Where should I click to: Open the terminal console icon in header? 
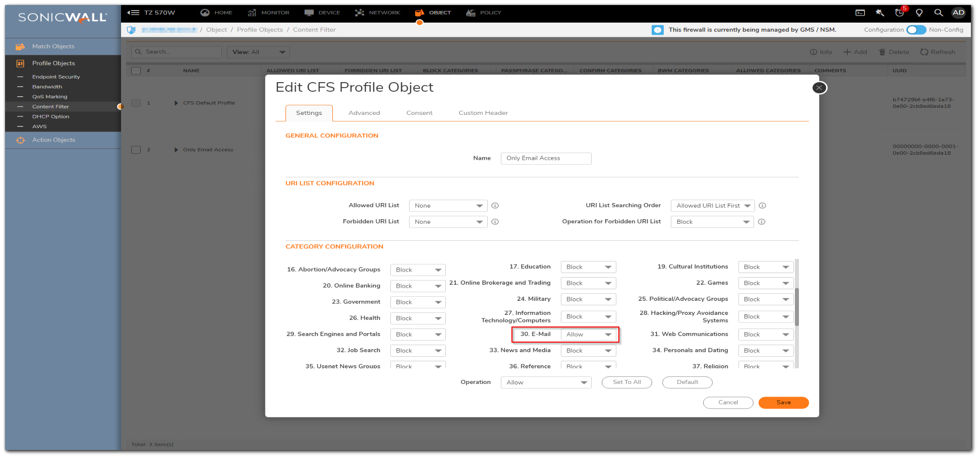pyautogui.click(x=860, y=13)
